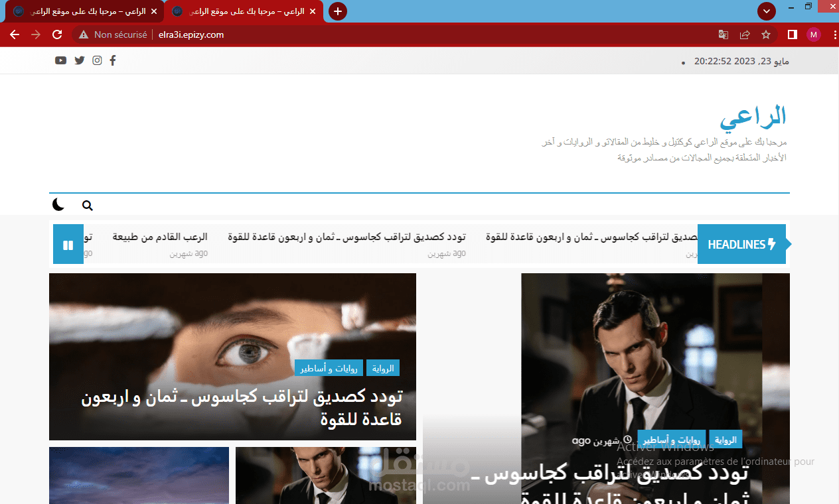Click the address bar URL elra3i.epizy.com

click(191, 34)
